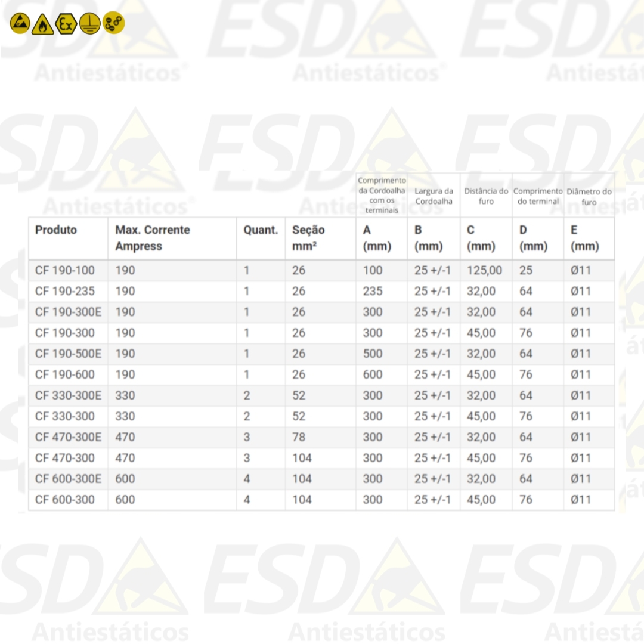Image resolution: width=644 pixels, height=644 pixels.
Task: Click the 125,00 distance value
Action: point(485,271)
